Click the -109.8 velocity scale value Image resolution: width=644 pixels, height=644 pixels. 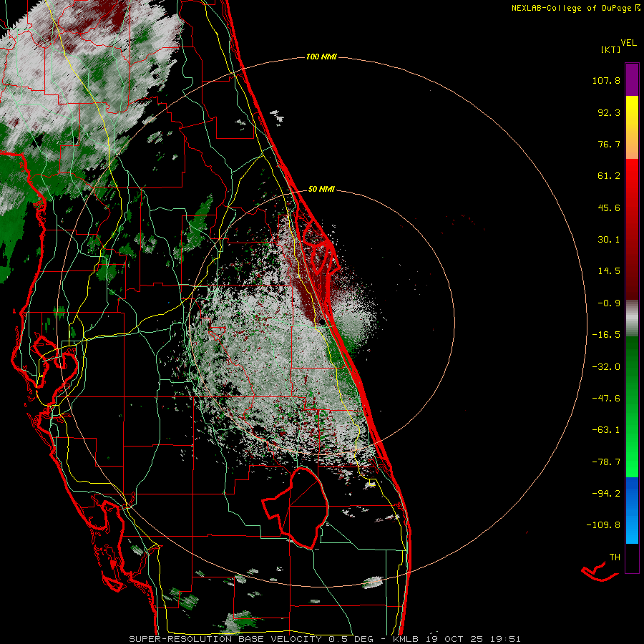[x=603, y=525]
